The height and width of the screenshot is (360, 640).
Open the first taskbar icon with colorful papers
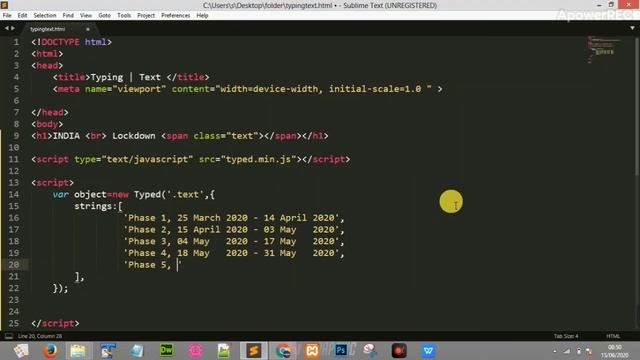click(21, 351)
